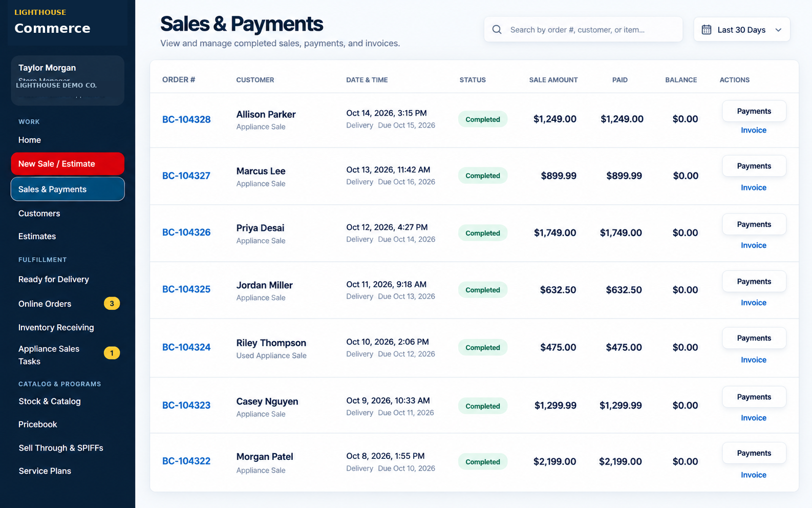The image size is (812, 508).
Task: Show Payments for Riley Thompson's order
Action: [754, 338]
